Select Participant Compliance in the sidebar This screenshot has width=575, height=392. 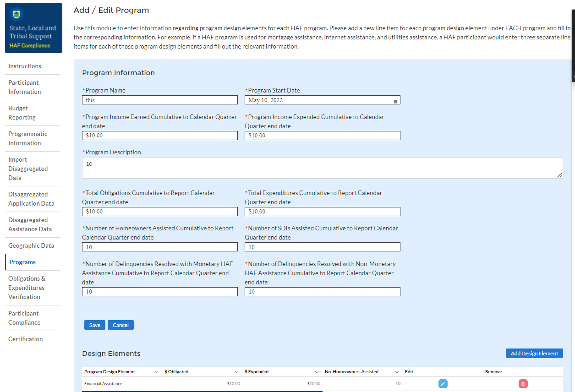click(x=24, y=318)
